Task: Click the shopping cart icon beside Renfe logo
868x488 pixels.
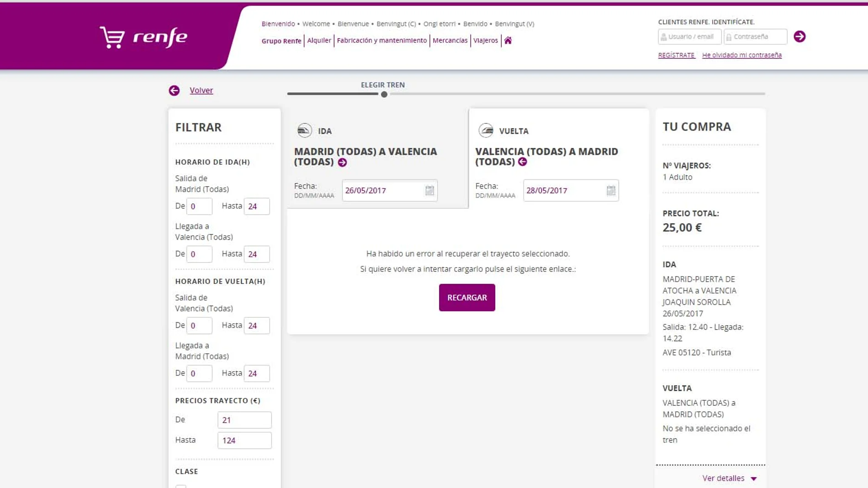Action: point(112,37)
